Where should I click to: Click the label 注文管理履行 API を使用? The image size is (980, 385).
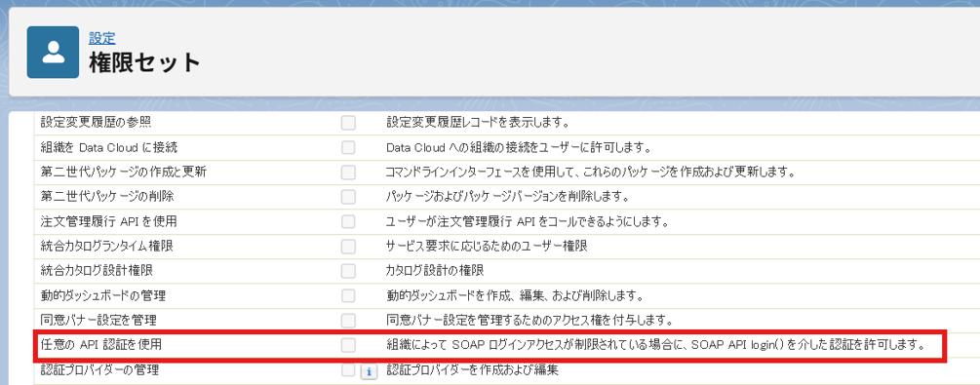click(108, 221)
